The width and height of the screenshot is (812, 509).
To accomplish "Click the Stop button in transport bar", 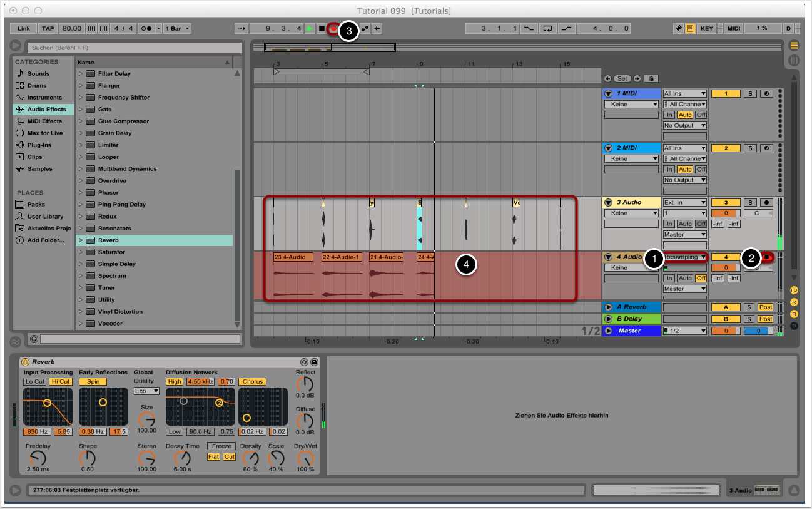I will pyautogui.click(x=322, y=29).
